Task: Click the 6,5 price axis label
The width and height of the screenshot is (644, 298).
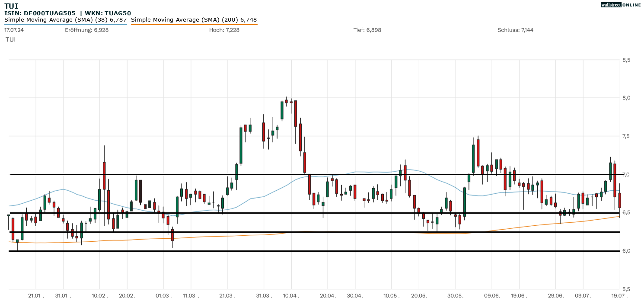Action: (x=626, y=213)
